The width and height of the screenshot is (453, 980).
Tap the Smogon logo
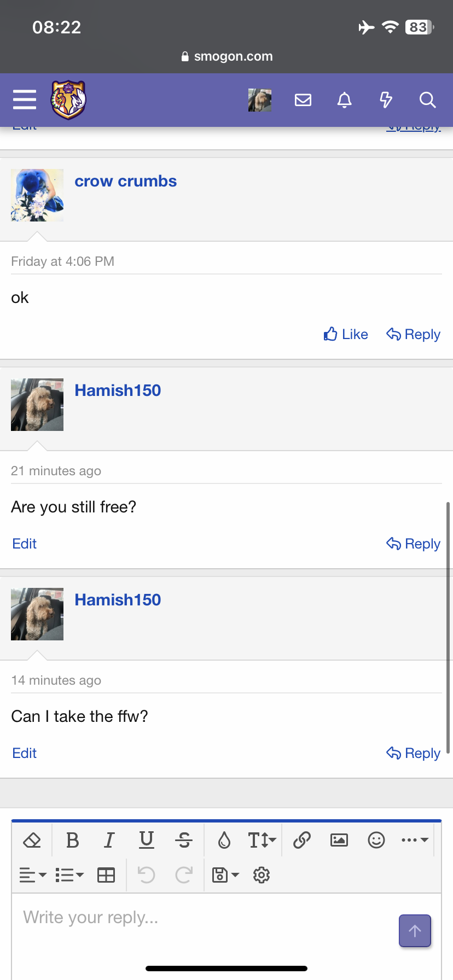(68, 100)
